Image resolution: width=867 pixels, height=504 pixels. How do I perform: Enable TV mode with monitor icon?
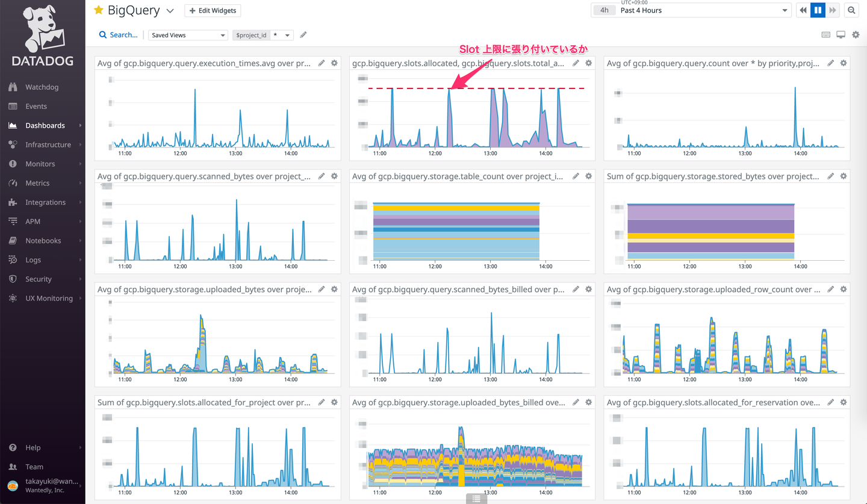click(x=841, y=35)
